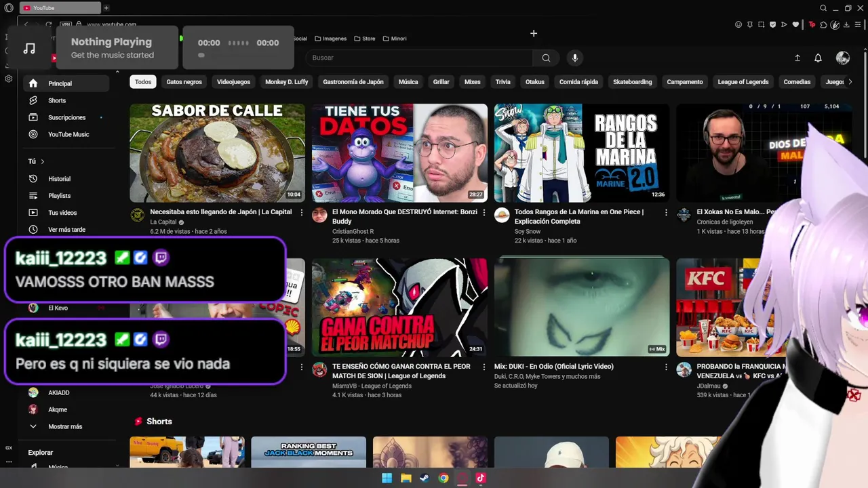
Task: Open options menu for Sion matchup video
Action: [484, 367]
